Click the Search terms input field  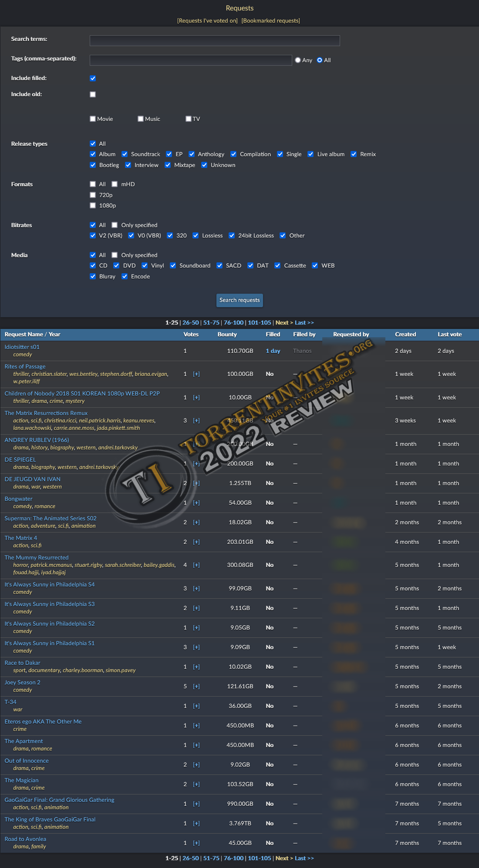215,41
